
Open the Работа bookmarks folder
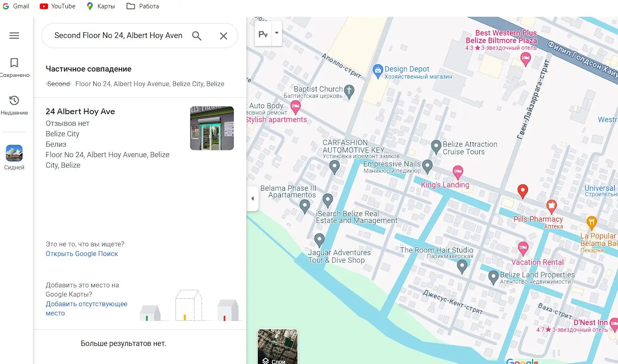tap(143, 6)
